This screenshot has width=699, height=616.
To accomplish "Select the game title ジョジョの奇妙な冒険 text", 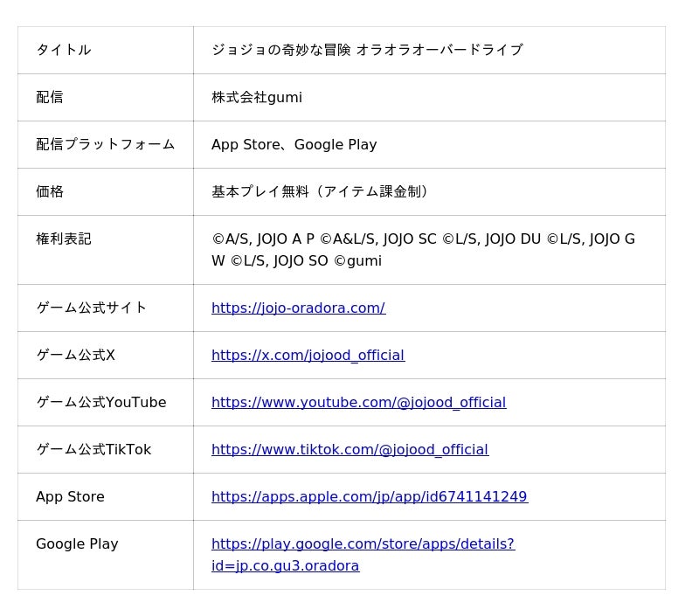I will (367, 50).
